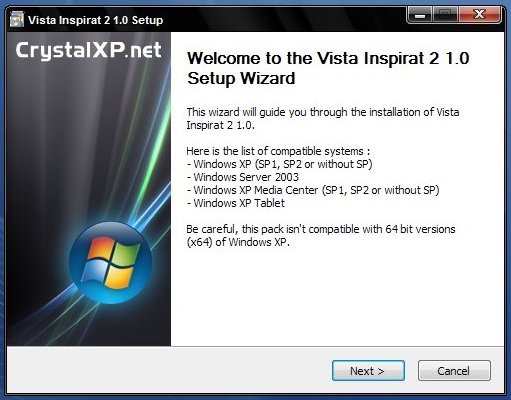Click 'Here is the list of compatible systems'
Screen dimensions: 511x400
tap(278, 151)
